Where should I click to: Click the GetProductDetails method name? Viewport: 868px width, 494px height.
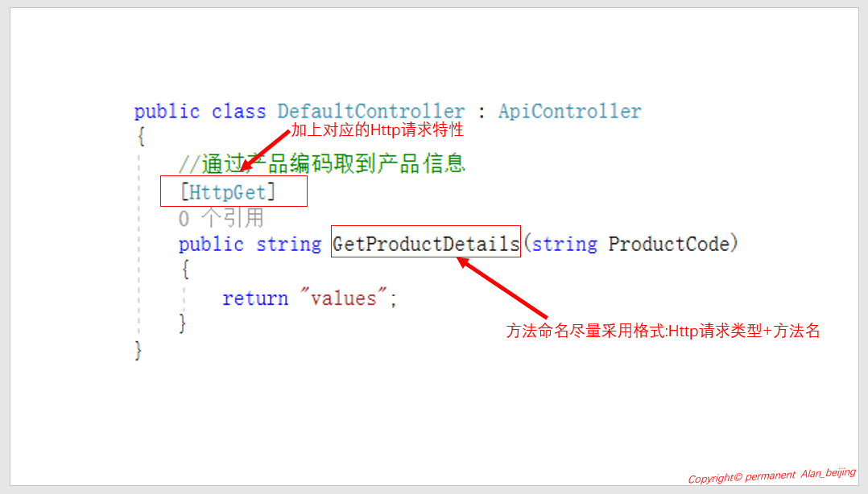tap(426, 244)
